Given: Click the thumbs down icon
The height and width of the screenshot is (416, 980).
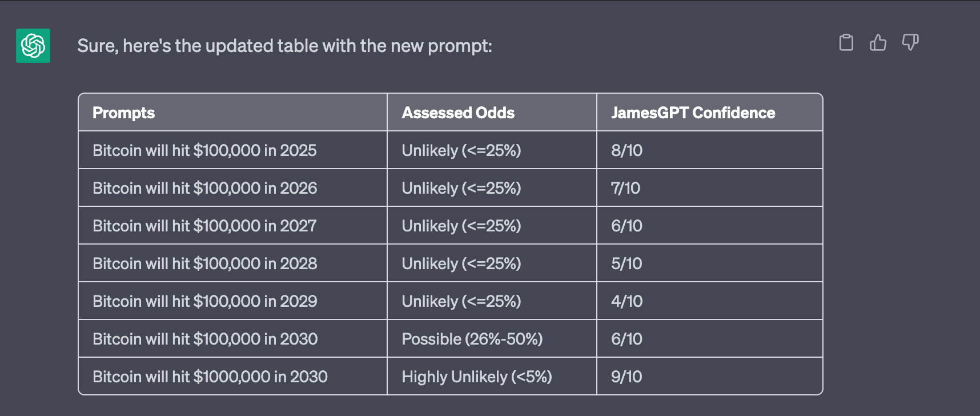Looking at the screenshot, I should pyautogui.click(x=910, y=42).
